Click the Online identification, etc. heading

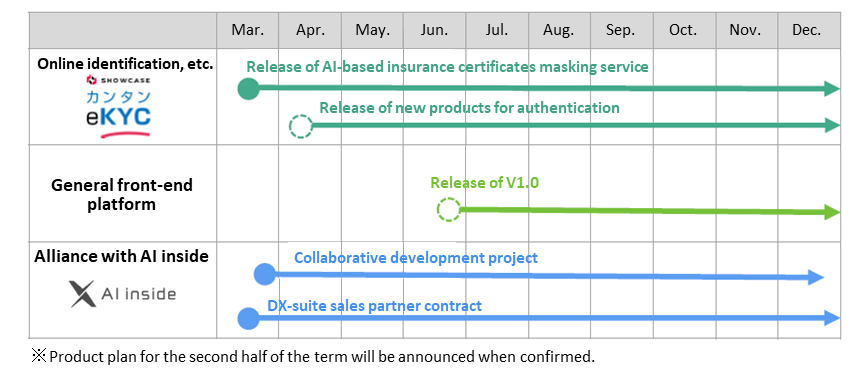pos(125,64)
